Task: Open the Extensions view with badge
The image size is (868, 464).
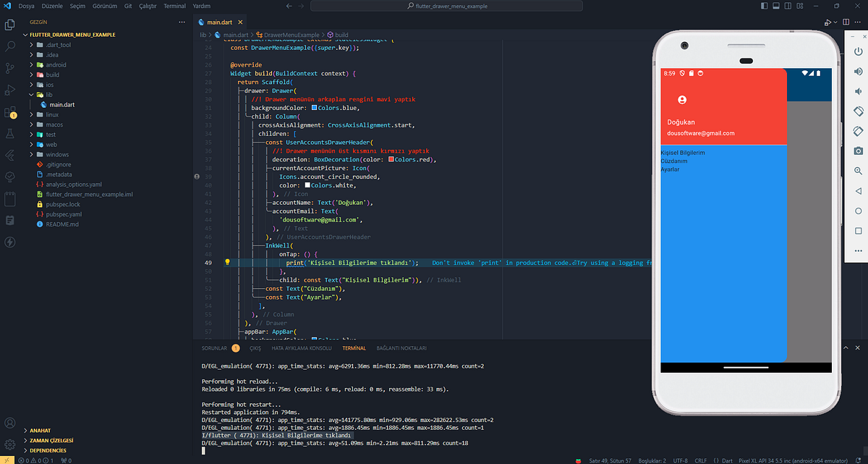Action: [10, 112]
